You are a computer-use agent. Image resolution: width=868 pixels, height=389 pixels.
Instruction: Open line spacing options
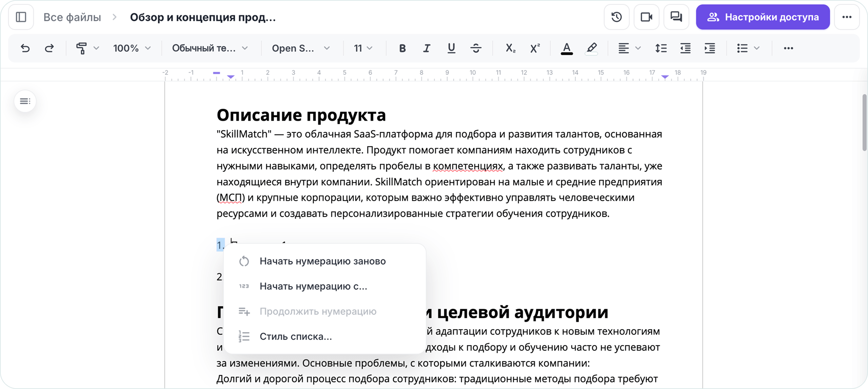coord(661,48)
